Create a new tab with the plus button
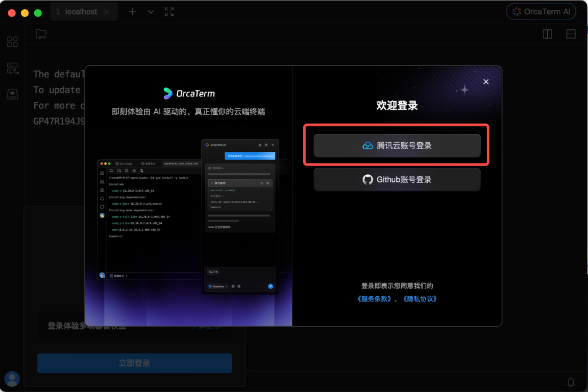The width and height of the screenshot is (588, 392). coord(133,11)
